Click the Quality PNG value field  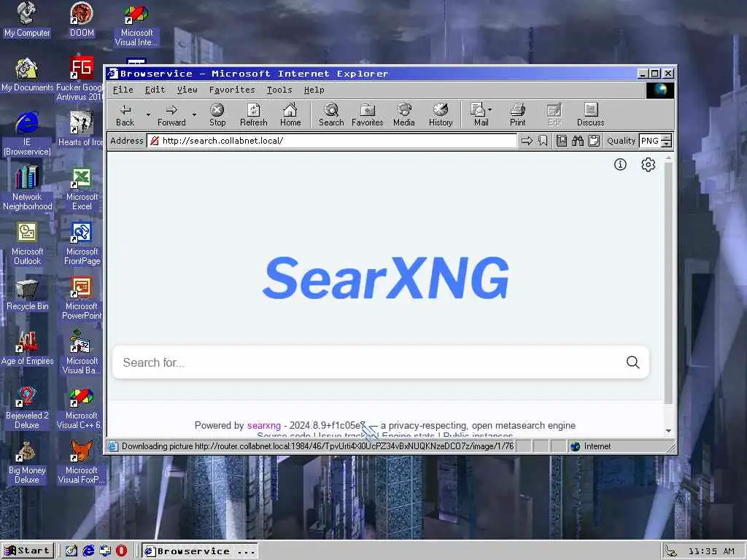point(650,141)
